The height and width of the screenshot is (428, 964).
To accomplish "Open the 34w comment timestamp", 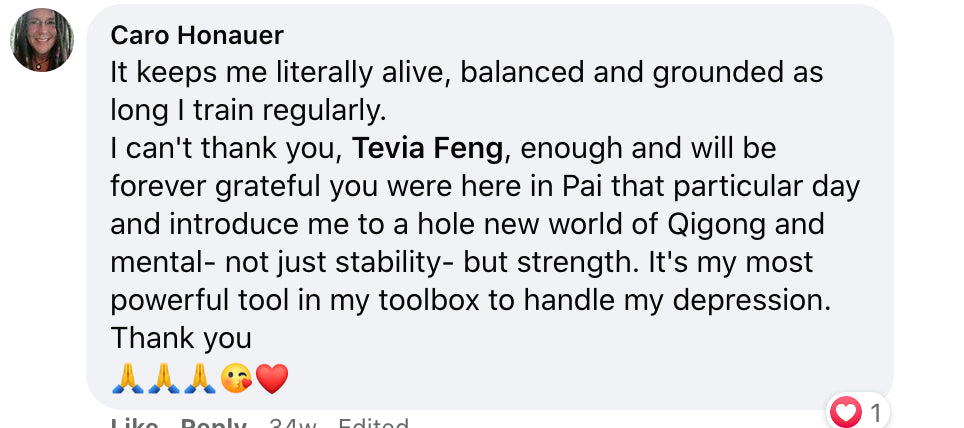I will click(x=293, y=423).
